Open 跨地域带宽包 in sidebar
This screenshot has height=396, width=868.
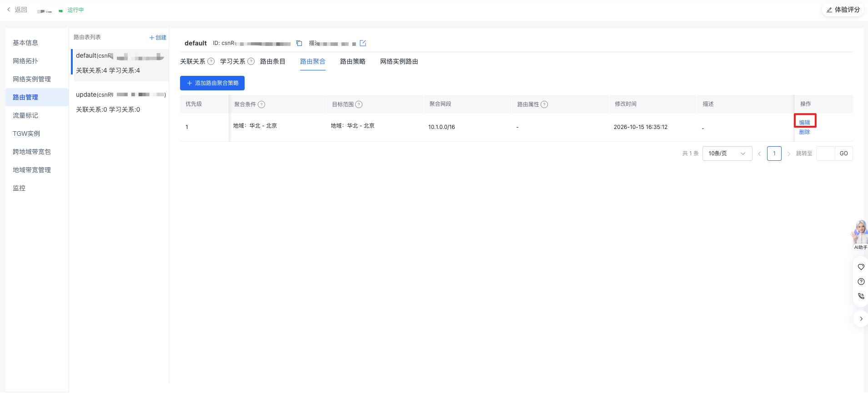37,152
